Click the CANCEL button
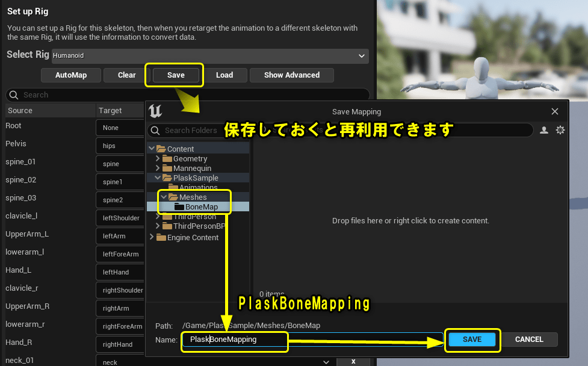This screenshot has height=366, width=588. tap(529, 340)
